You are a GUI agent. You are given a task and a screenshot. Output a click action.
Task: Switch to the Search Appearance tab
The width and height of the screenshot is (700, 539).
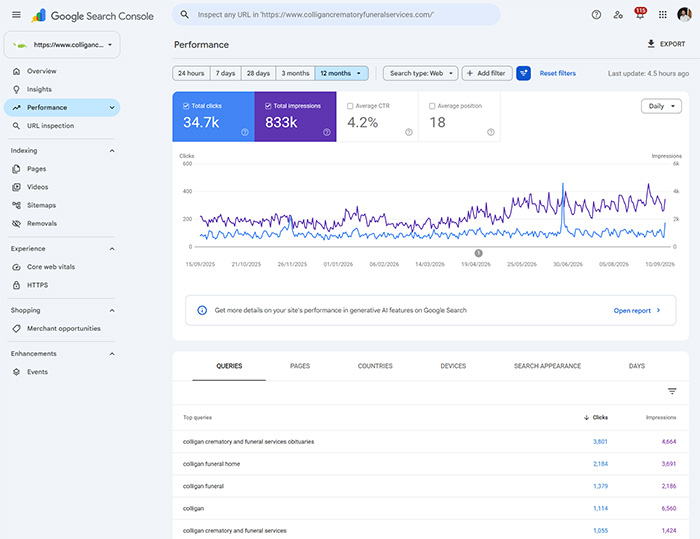[547, 366]
